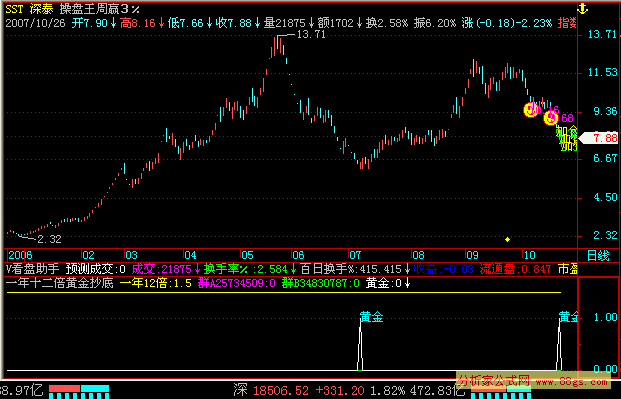Click the second smiley marker near 68
The image size is (621, 399).
[551, 118]
